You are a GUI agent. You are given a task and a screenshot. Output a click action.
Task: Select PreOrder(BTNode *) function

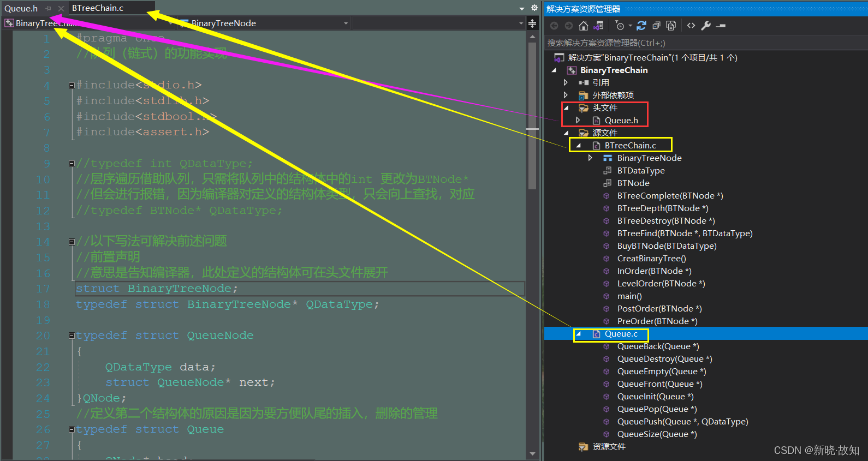[x=657, y=321]
